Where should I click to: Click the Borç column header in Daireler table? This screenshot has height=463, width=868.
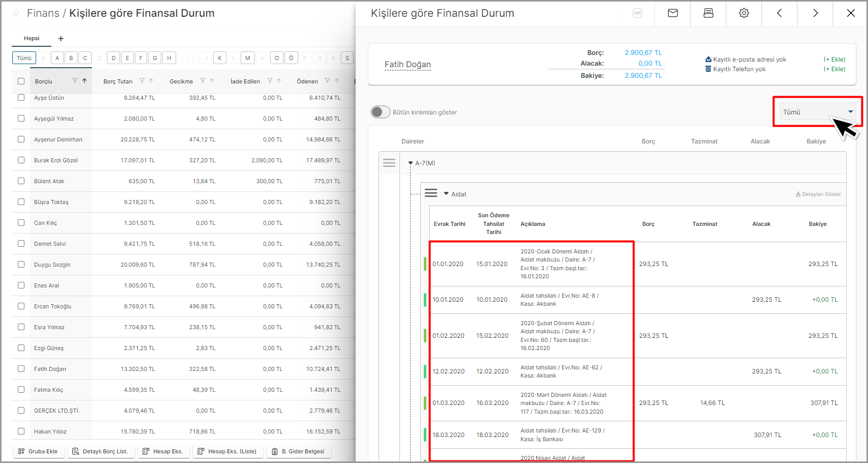(x=648, y=141)
